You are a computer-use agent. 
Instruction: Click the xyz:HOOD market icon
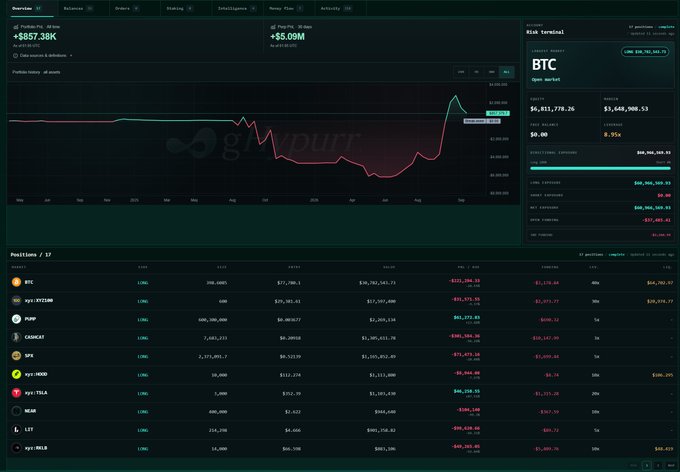(x=16, y=374)
